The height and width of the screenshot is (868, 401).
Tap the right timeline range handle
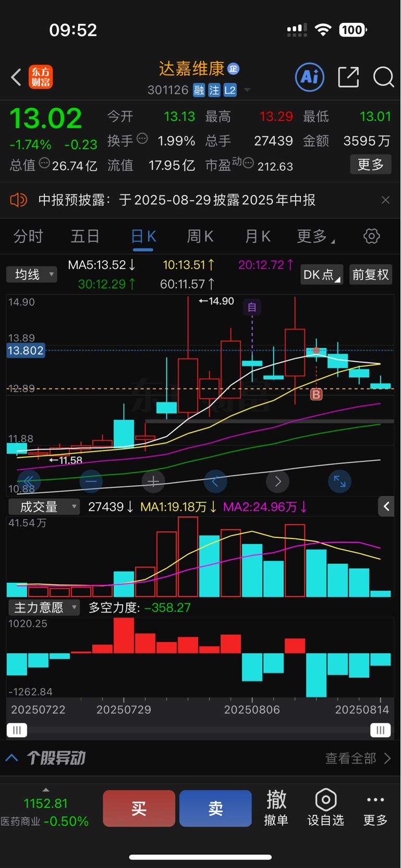coord(381,730)
